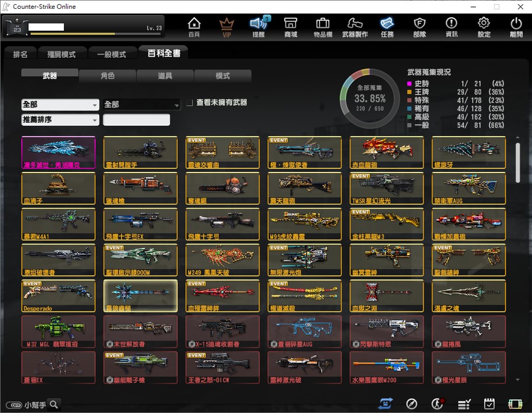Open the 推薦排序 sort dropdown

coord(60,120)
